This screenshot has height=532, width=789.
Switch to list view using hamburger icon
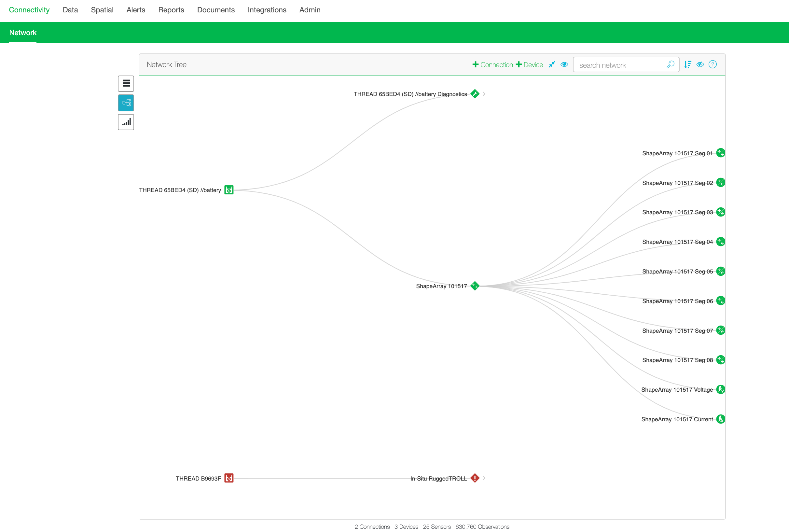pos(126,83)
